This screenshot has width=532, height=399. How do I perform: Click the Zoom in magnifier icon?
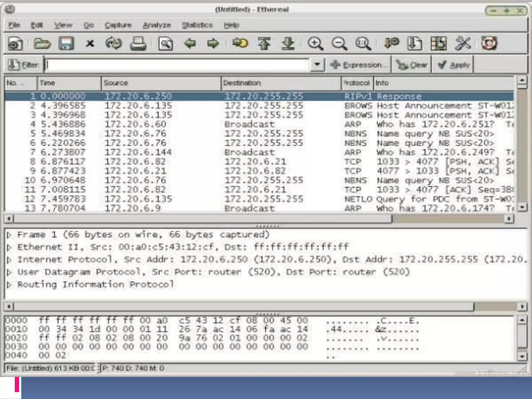tap(315, 43)
